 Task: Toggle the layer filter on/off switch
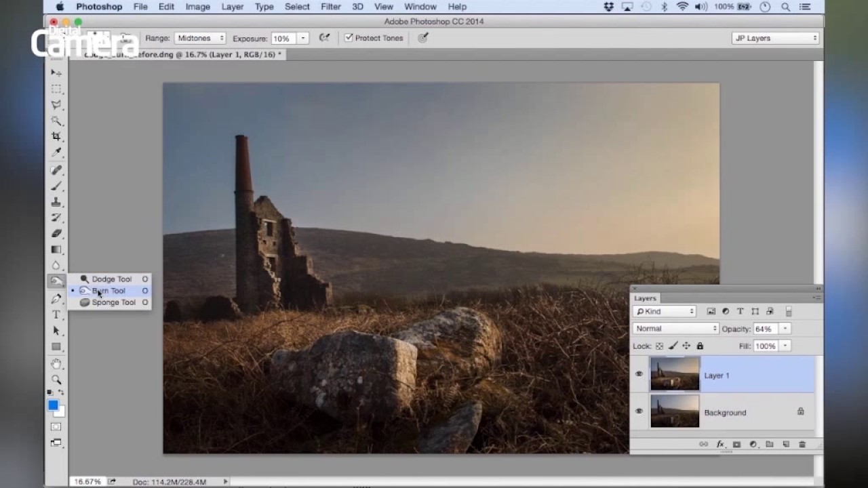tap(789, 311)
